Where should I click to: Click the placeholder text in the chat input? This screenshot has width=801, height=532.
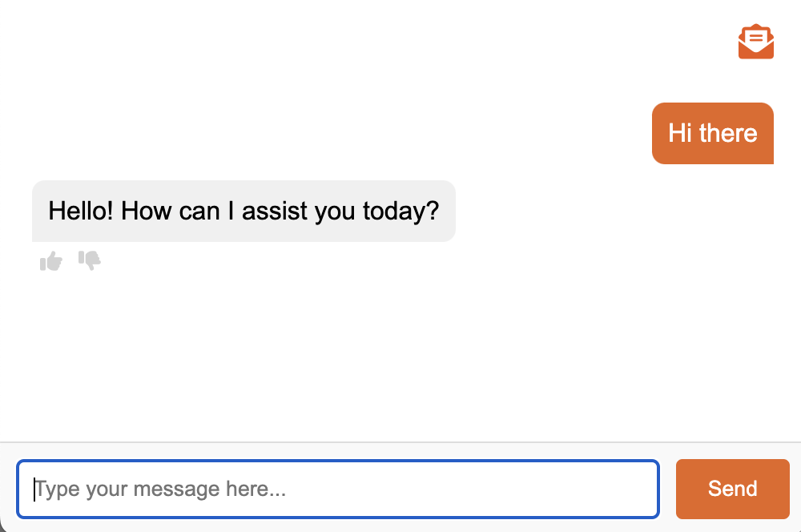160,489
